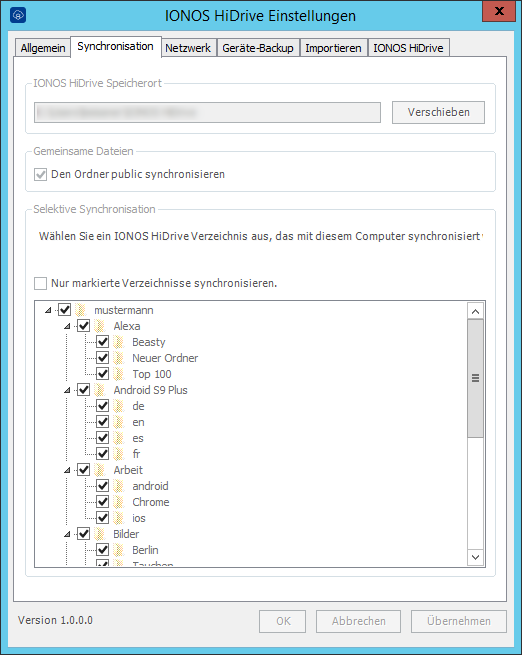Click the Neuer Ordner folder icon

119,358
